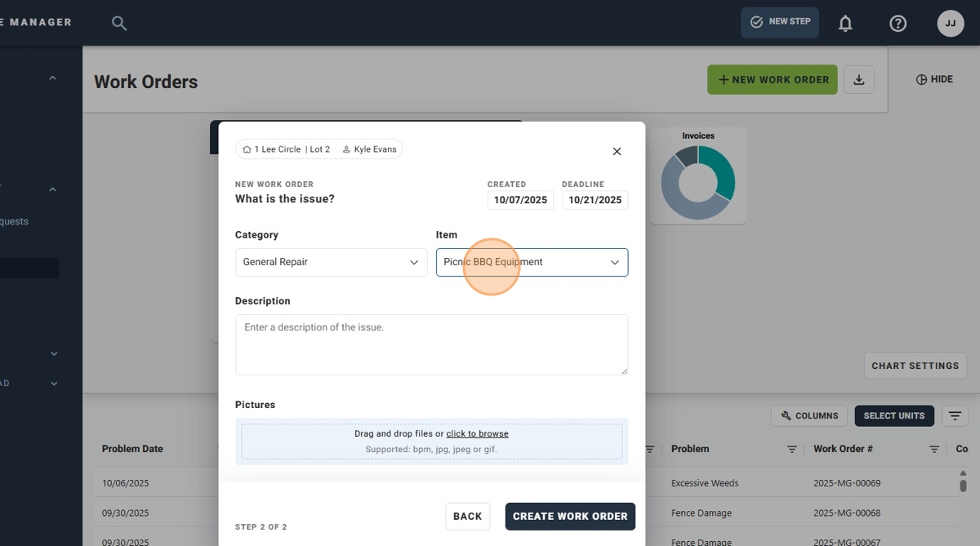Open notifications bell icon

click(x=845, y=24)
